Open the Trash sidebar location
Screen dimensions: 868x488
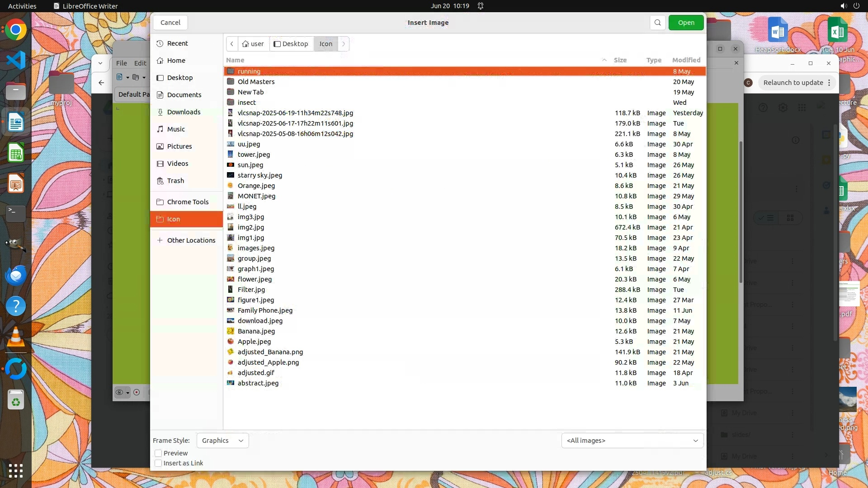[175, 181]
